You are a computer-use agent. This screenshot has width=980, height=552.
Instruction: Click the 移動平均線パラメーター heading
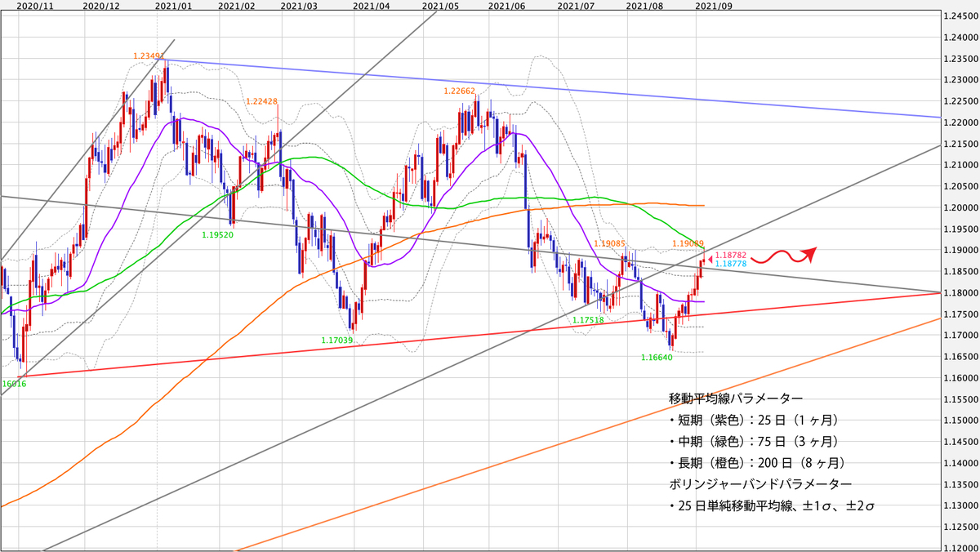click(x=736, y=398)
